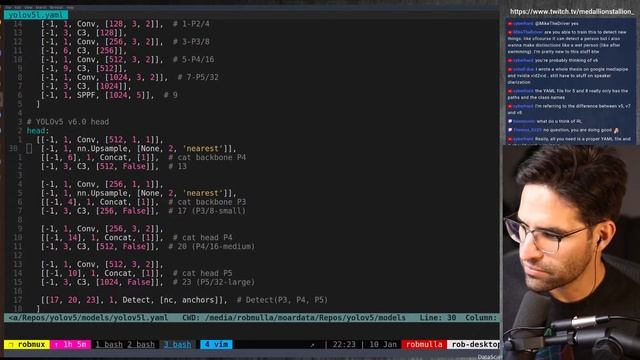Click '[-1, 14]' in the Concat line
This screenshot has height=360, width=640.
coord(63,238)
